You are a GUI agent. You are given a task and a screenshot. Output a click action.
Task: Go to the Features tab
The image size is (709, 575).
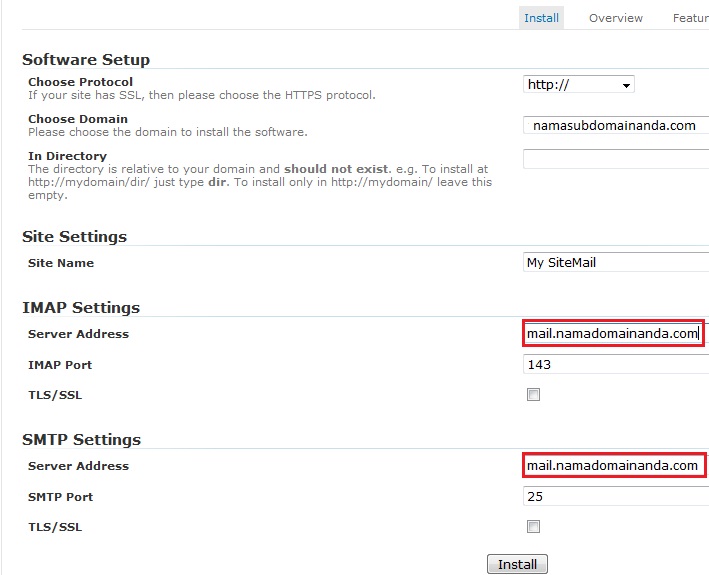(x=690, y=18)
